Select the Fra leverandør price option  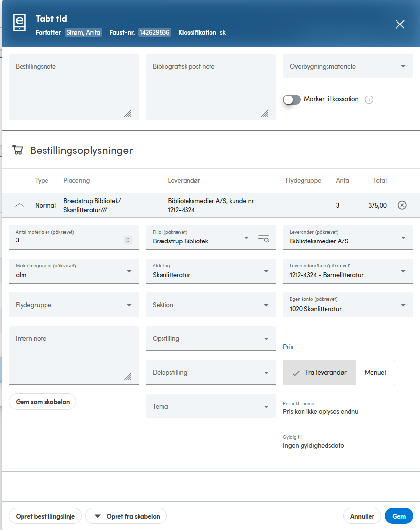319,372
